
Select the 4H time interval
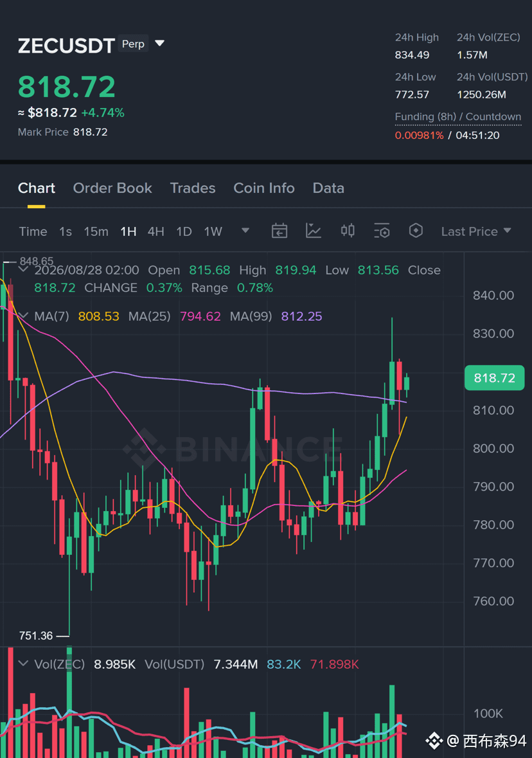(x=155, y=231)
